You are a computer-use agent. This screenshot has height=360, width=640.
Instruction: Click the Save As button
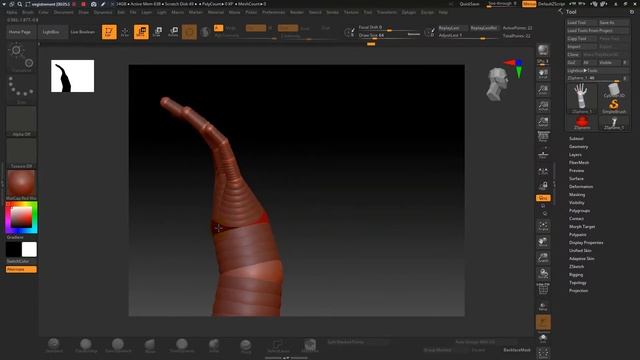613,22
